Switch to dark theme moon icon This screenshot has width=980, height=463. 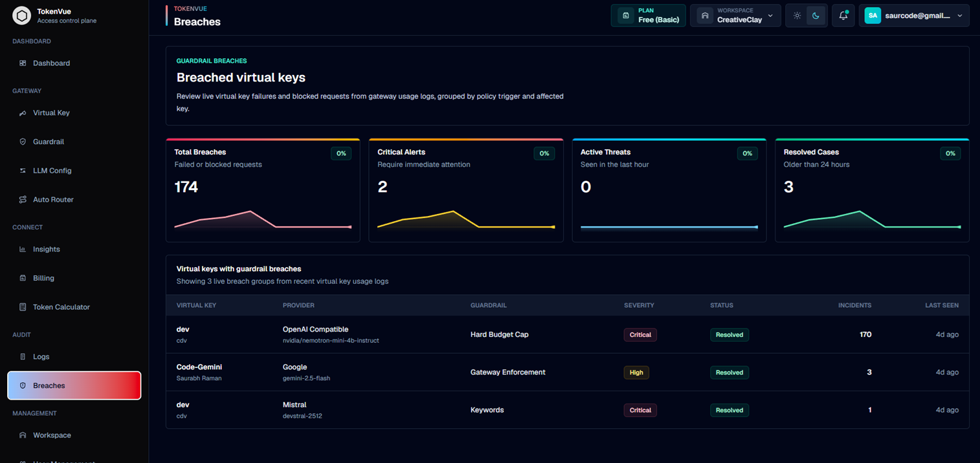pos(816,16)
